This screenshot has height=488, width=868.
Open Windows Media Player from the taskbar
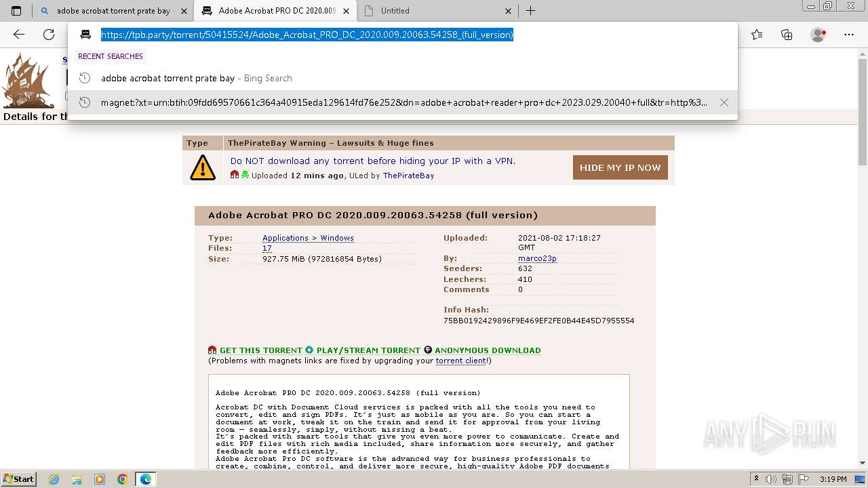coord(100,479)
